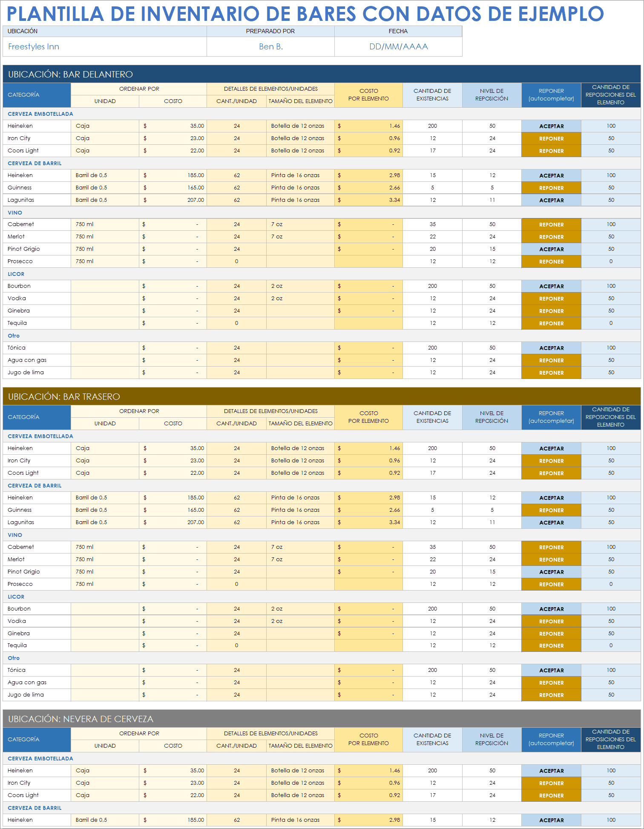This screenshot has height=829, width=644.
Task: Click the page title word EJEMPLO
Action: tap(561, 14)
